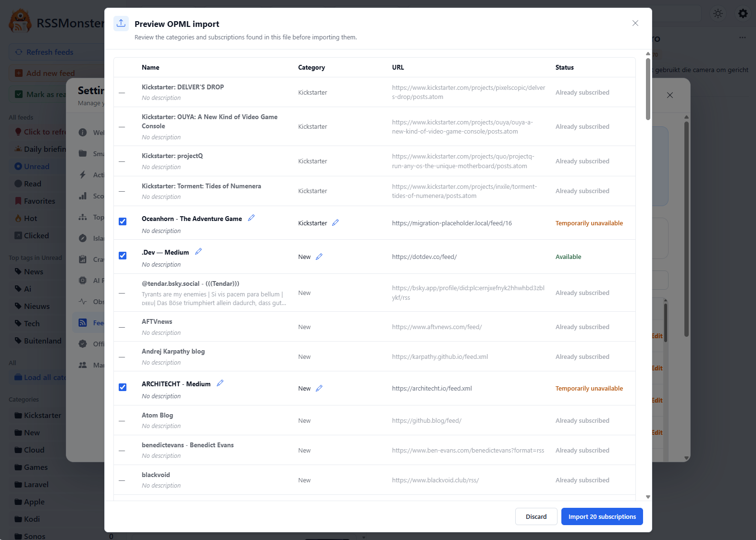Toggle the light/dark theme sun icon
The height and width of the screenshot is (540, 756).
(718, 13)
